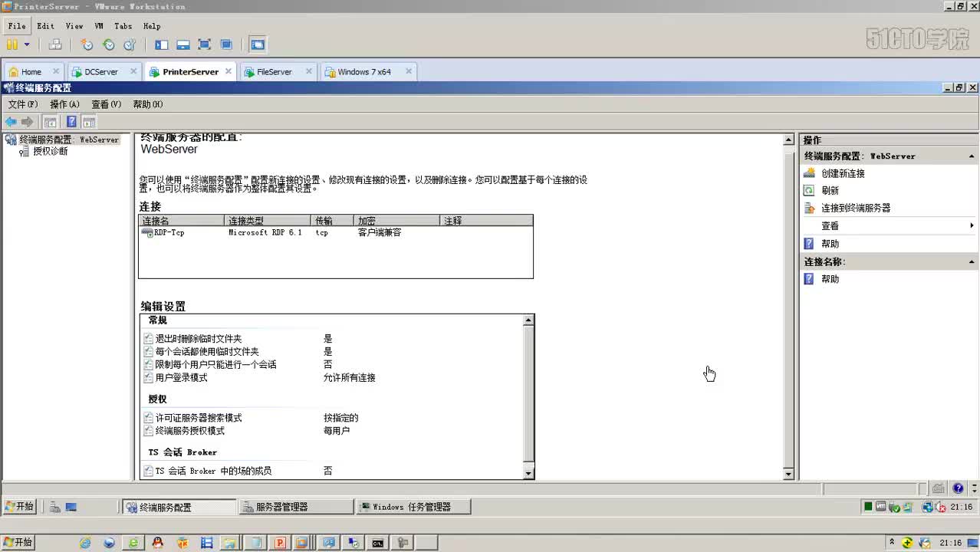Toggle the action pane toolbar icon
The image size is (980, 552).
[x=89, y=122]
